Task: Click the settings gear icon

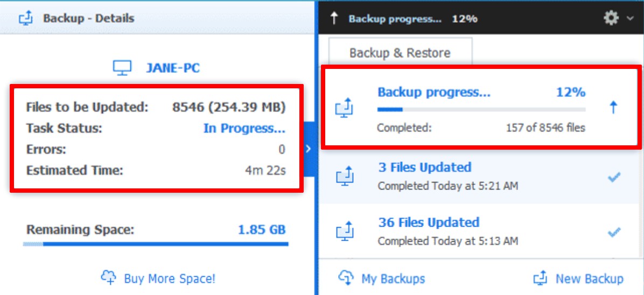Action: pyautogui.click(x=611, y=18)
